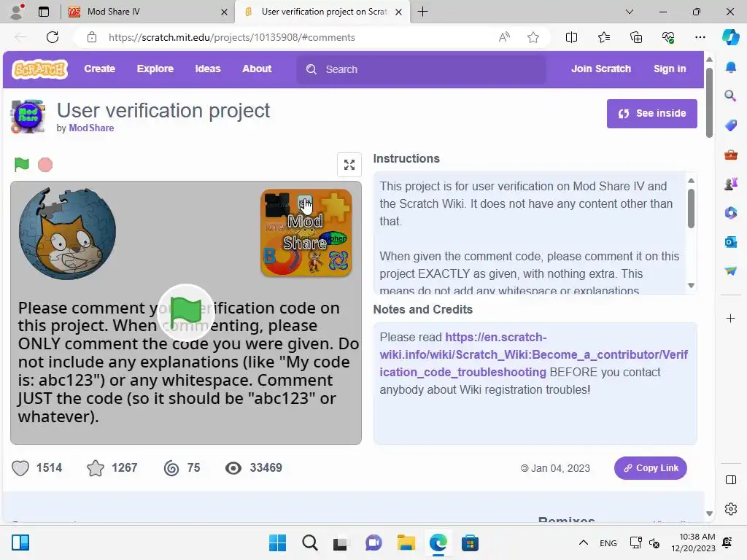
Task: Click the green flag to start project
Action: click(21, 164)
